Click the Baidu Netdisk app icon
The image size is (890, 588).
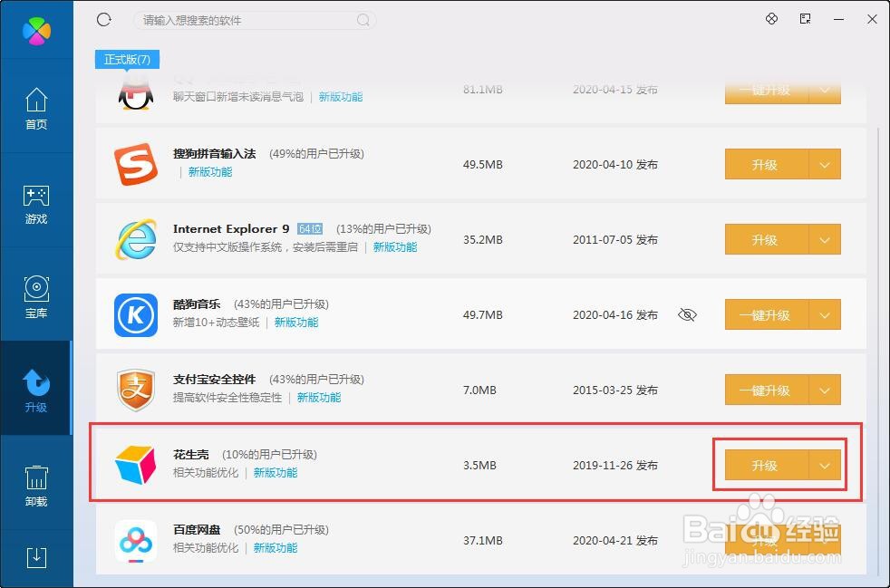click(x=136, y=540)
